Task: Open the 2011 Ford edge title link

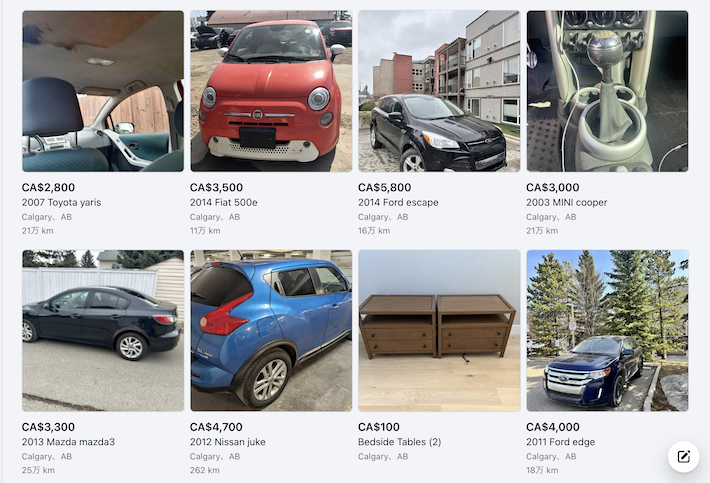Action: [561, 442]
